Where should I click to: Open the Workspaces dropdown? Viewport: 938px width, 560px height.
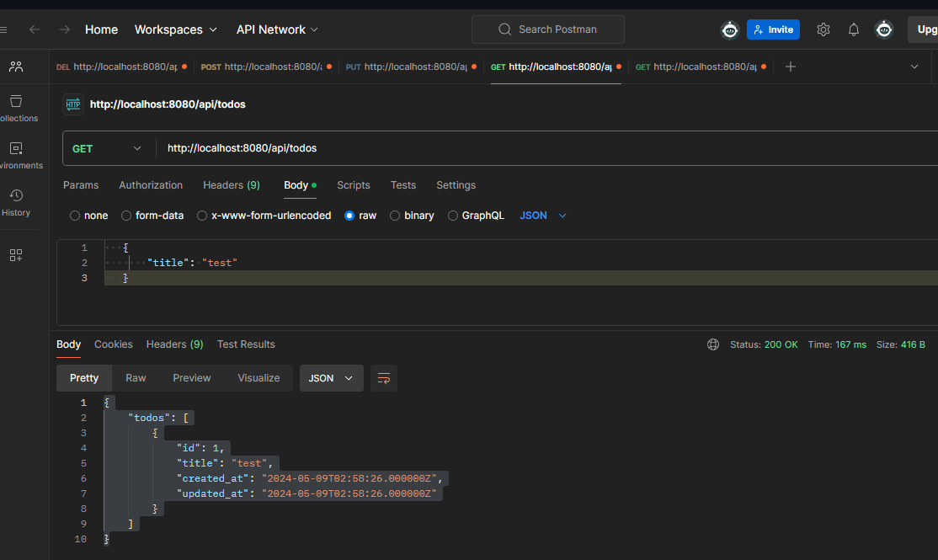(x=175, y=29)
